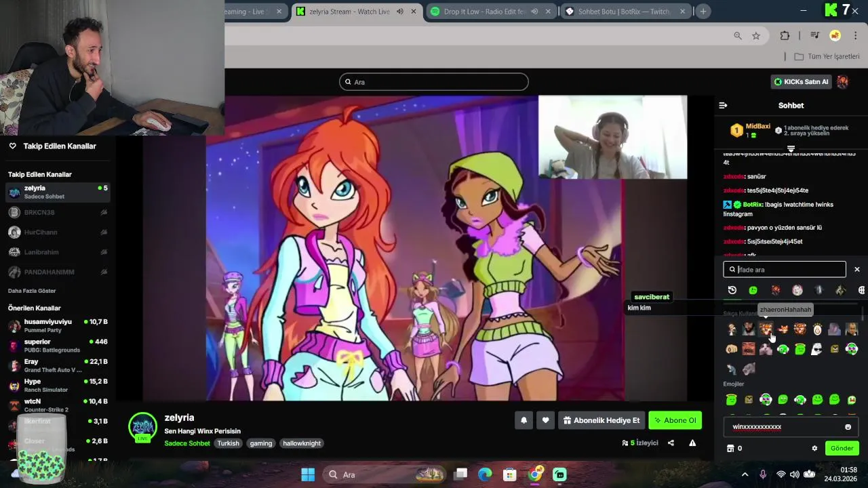Screen dimensions: 868x488
Task: Open zelyria channel avatar
Action: click(x=142, y=428)
